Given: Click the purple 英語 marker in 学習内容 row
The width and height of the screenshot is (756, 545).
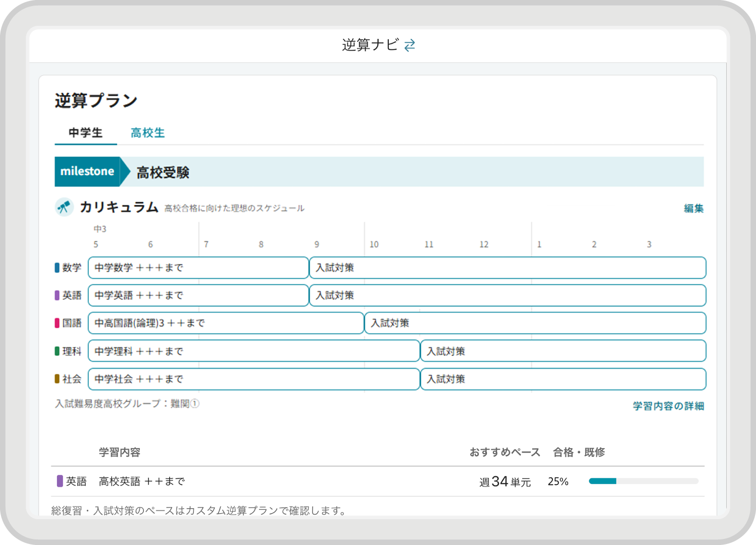Looking at the screenshot, I should pyautogui.click(x=60, y=481).
